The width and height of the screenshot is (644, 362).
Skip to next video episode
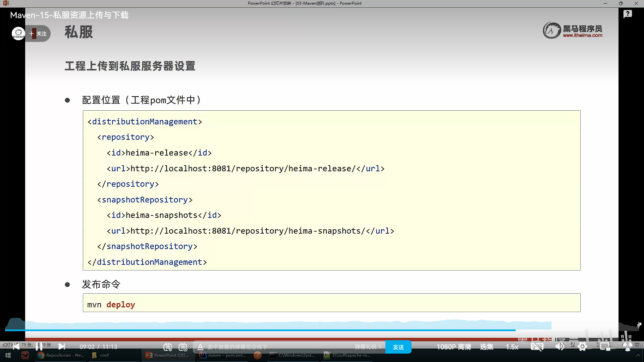click(x=62, y=346)
